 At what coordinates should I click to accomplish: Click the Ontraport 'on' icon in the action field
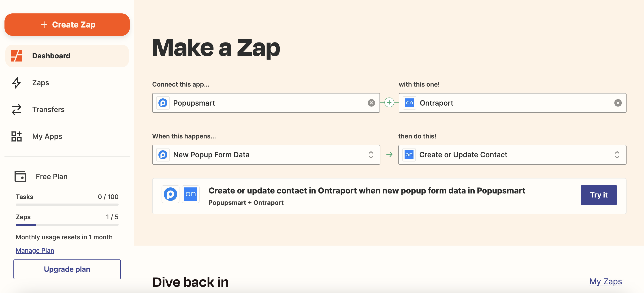click(409, 103)
